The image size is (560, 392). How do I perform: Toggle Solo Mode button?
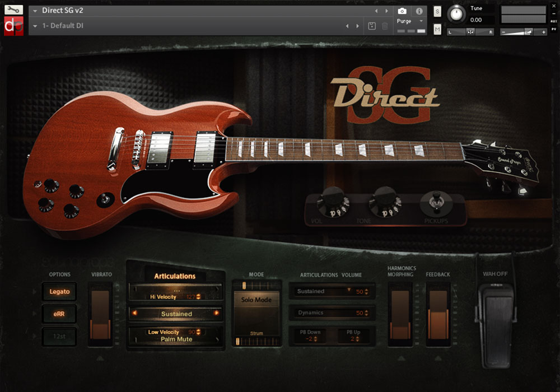pyautogui.click(x=256, y=300)
